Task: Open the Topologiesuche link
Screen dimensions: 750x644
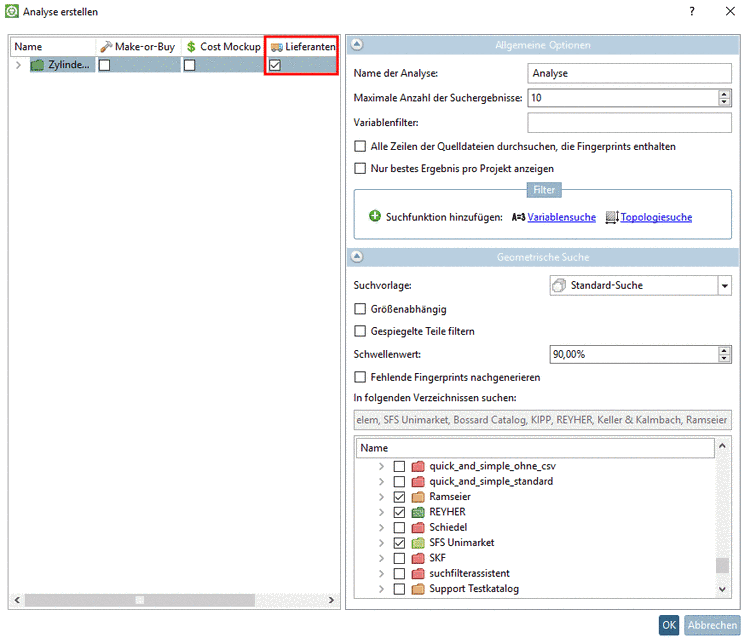Action: pyautogui.click(x=656, y=217)
